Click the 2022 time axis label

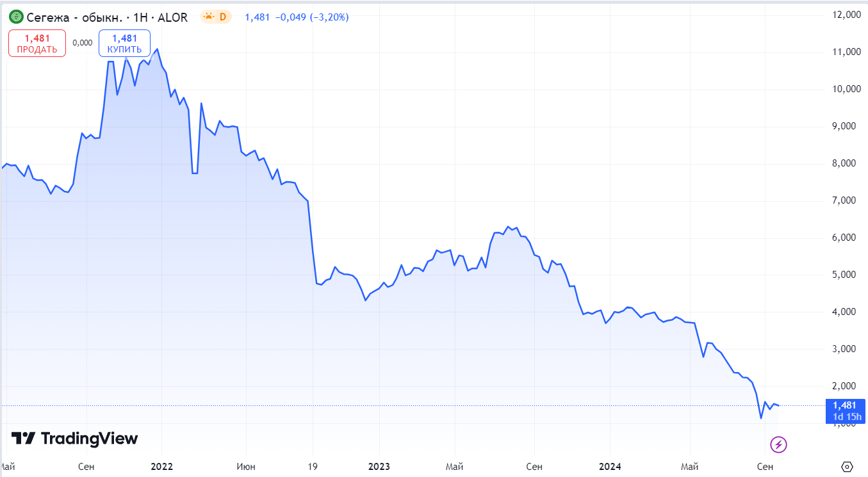click(161, 466)
